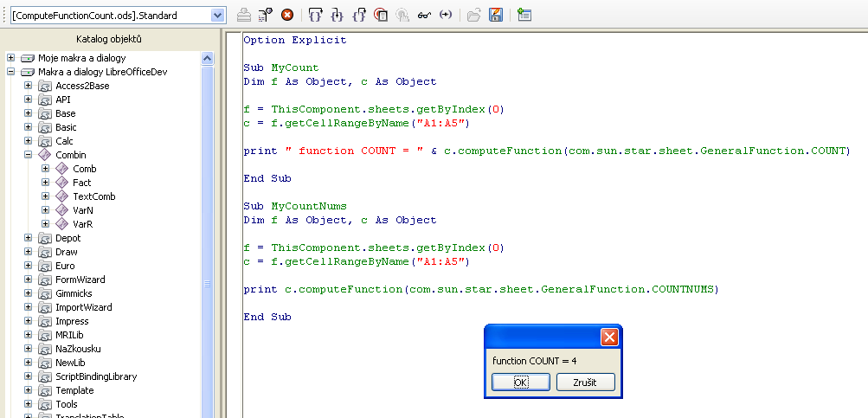Click the Step Out icon

[359, 15]
